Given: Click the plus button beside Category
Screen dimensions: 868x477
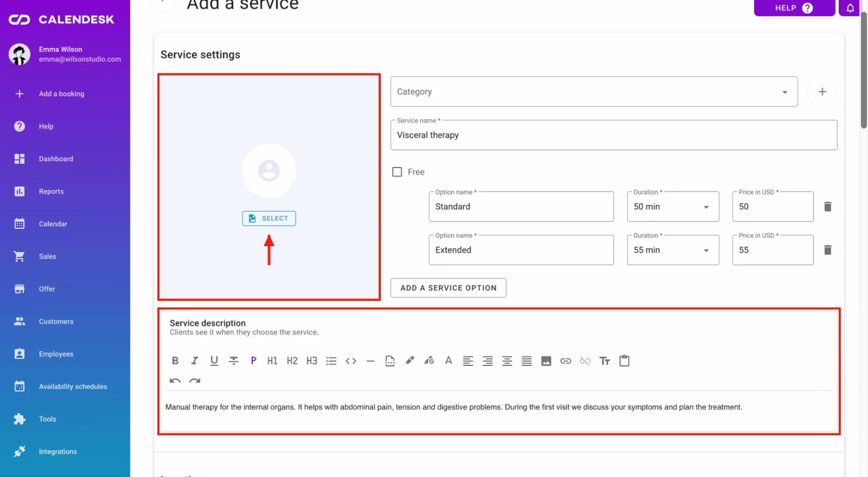Looking at the screenshot, I should (822, 92).
